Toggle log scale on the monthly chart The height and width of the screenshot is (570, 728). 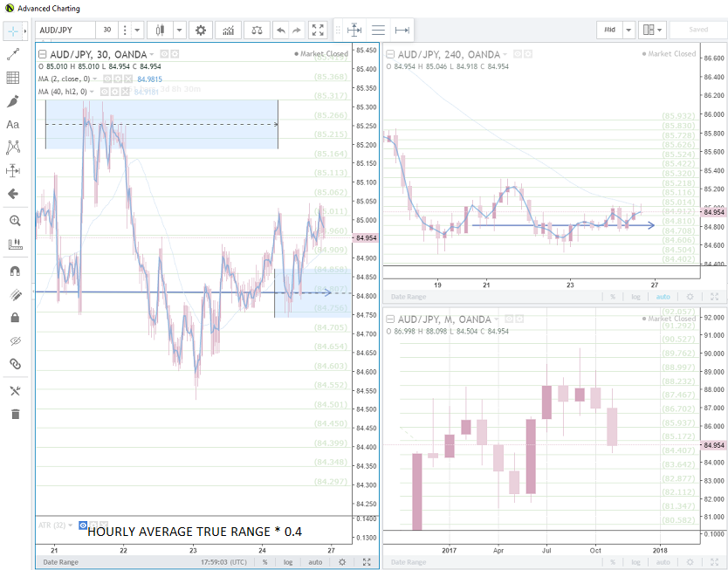tap(635, 562)
